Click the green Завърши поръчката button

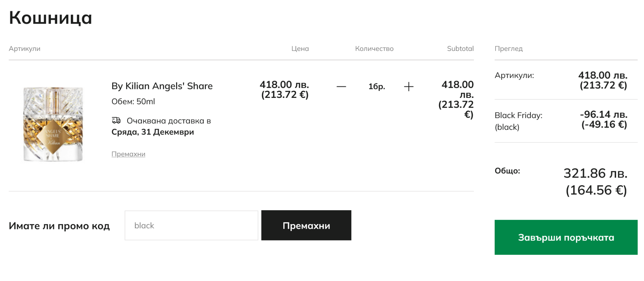click(566, 237)
